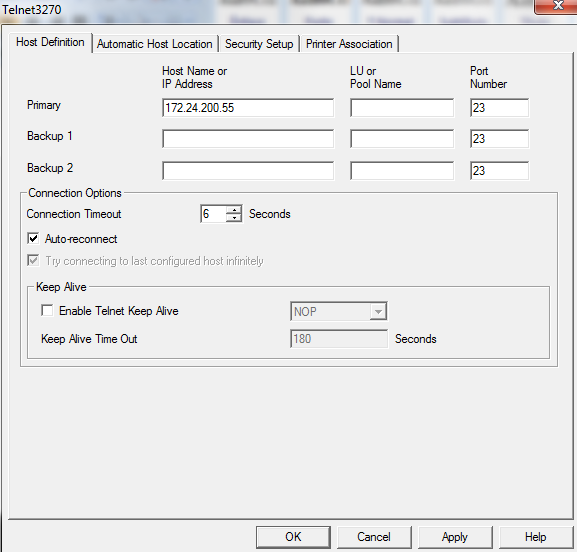Click the OK button

[x=293, y=537]
